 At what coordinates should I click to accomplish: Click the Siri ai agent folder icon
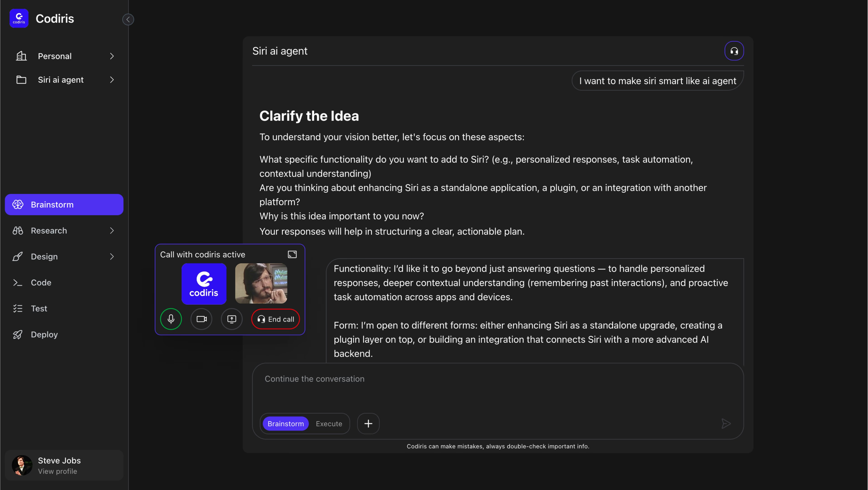pyautogui.click(x=21, y=80)
